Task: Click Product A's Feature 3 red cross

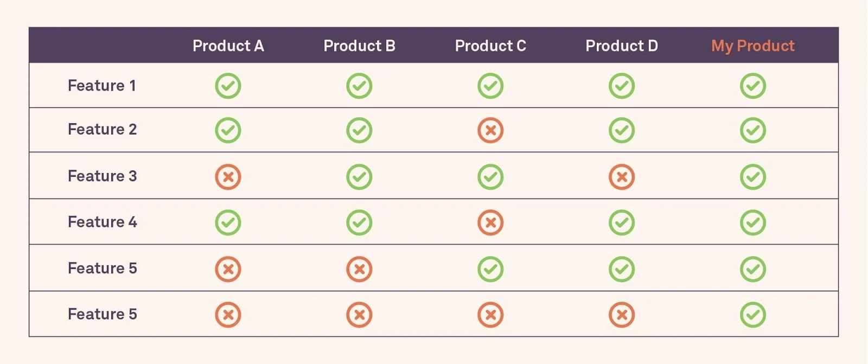Action: [228, 177]
